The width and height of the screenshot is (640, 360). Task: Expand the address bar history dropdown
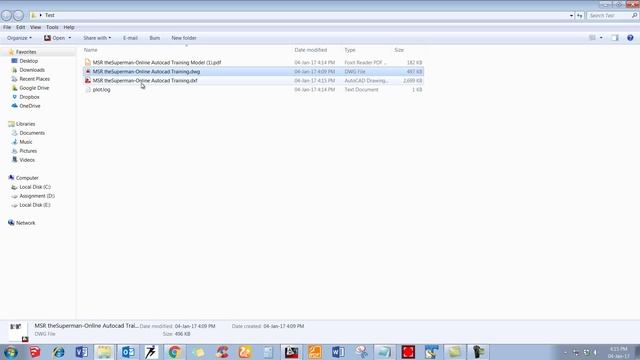571,16
